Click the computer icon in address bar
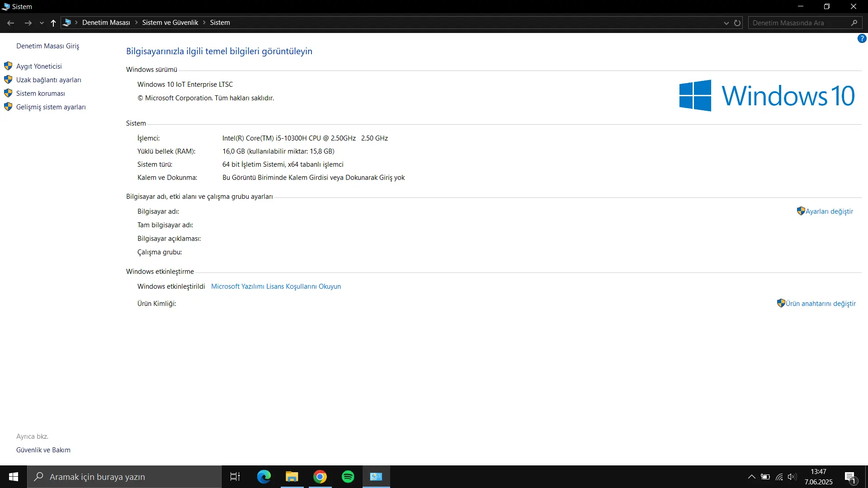 (67, 23)
